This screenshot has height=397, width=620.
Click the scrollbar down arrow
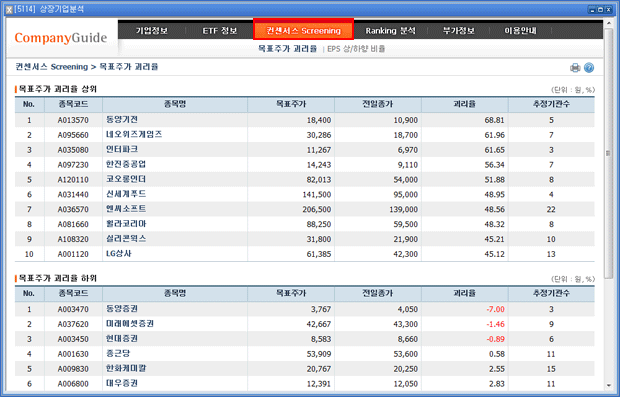[608, 386]
